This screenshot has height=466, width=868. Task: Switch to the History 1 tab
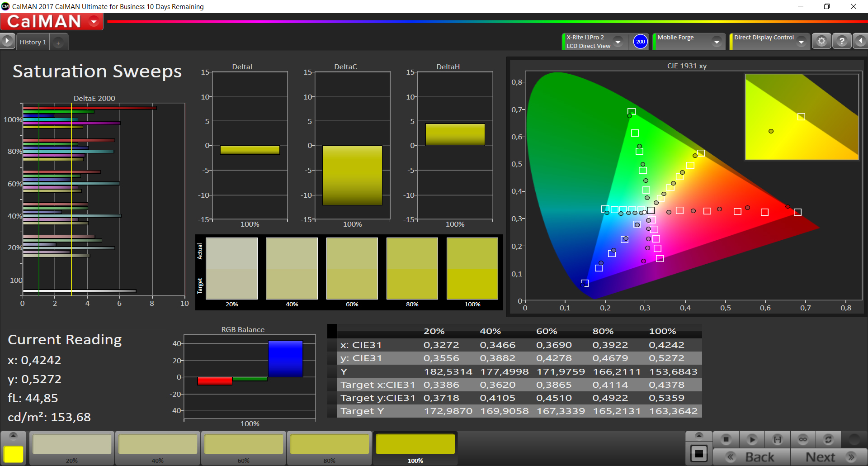[33, 42]
